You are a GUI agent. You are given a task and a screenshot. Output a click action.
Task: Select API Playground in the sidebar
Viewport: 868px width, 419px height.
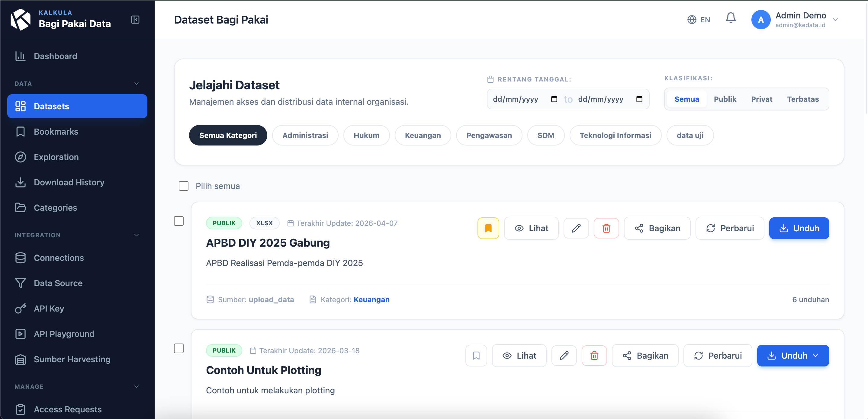tap(64, 334)
